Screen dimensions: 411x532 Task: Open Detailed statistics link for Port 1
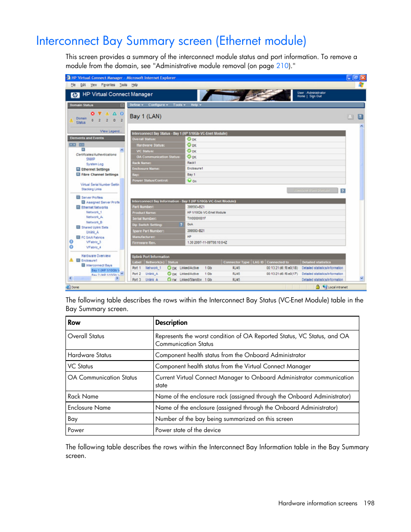[322, 268]
